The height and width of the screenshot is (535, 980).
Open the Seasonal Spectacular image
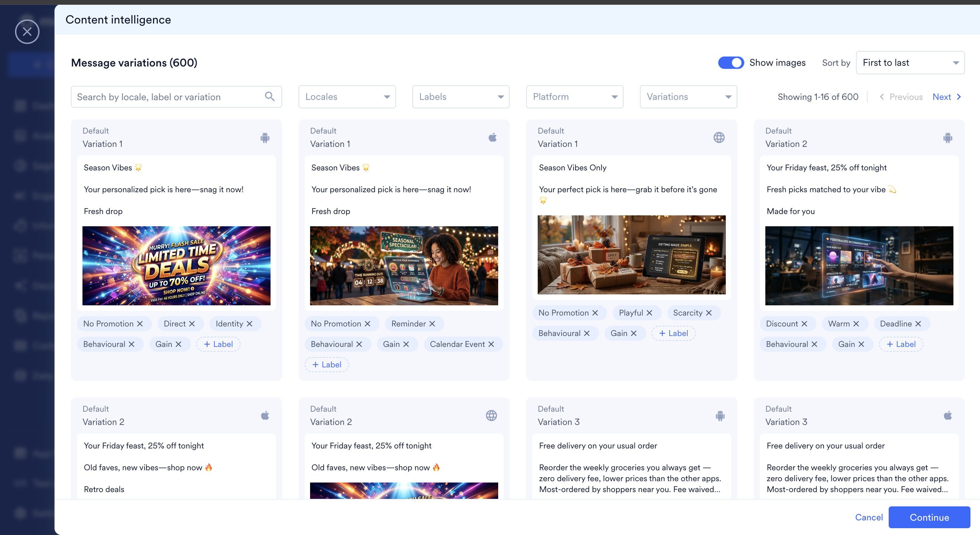pyautogui.click(x=404, y=265)
